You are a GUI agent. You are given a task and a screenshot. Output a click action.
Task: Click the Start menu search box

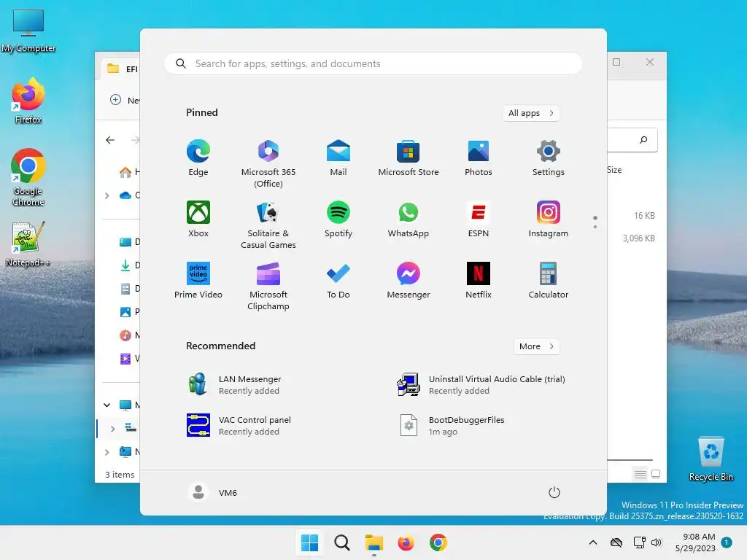(x=373, y=63)
